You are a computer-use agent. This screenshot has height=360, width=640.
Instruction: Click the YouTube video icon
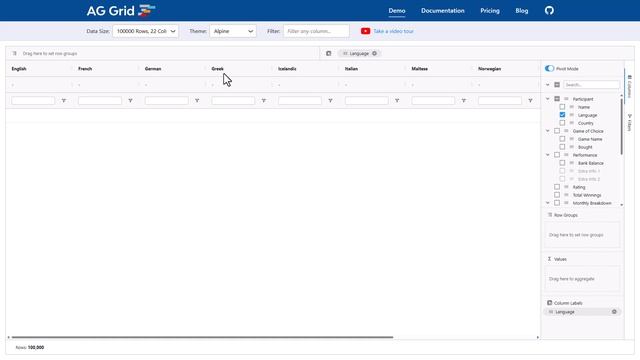(365, 31)
